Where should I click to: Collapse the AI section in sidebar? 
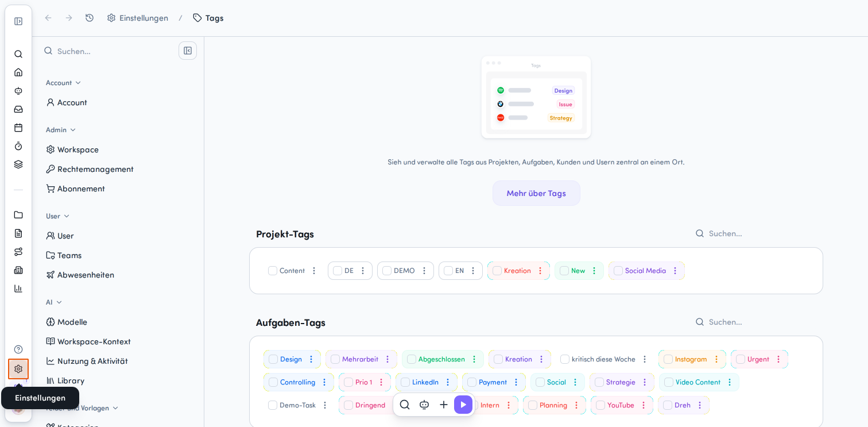point(59,302)
